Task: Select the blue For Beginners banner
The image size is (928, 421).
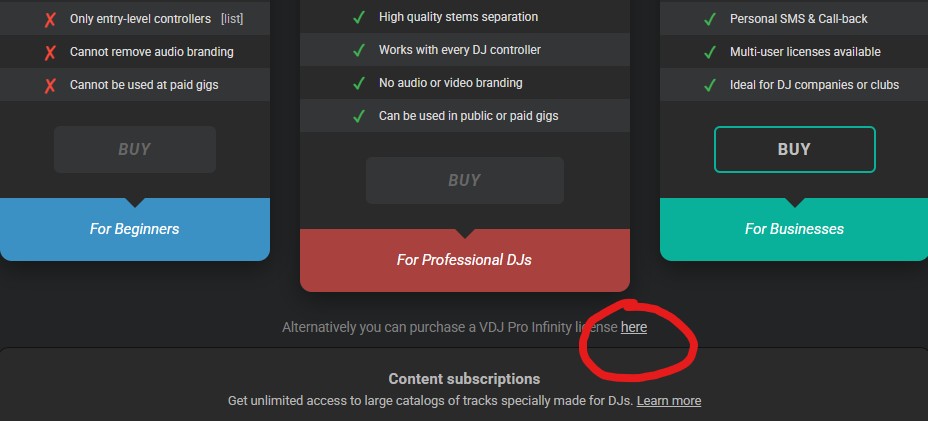Action: click(x=134, y=229)
